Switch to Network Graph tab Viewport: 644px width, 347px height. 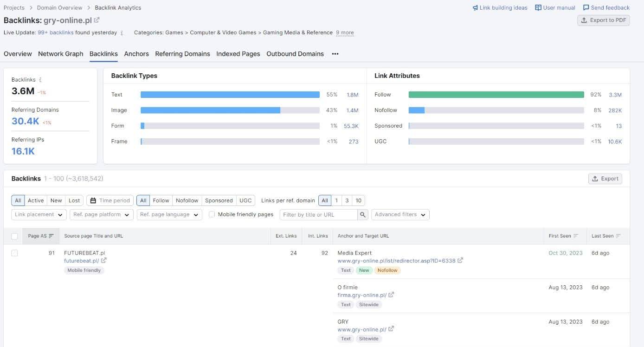(61, 54)
